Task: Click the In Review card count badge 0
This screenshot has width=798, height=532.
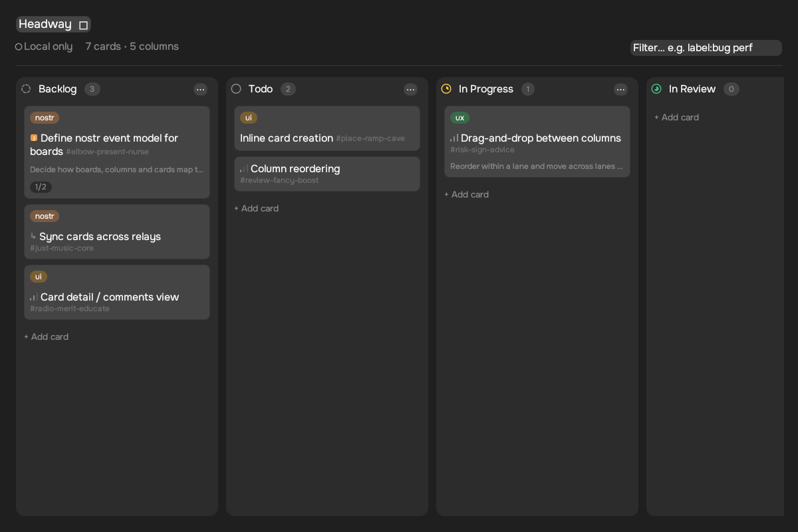Action: tap(731, 89)
